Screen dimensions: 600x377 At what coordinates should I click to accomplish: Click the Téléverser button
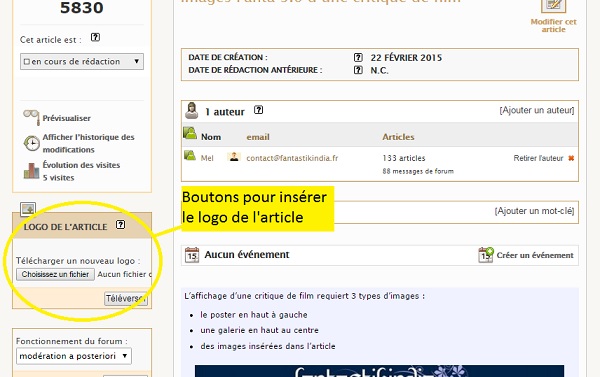(x=126, y=299)
